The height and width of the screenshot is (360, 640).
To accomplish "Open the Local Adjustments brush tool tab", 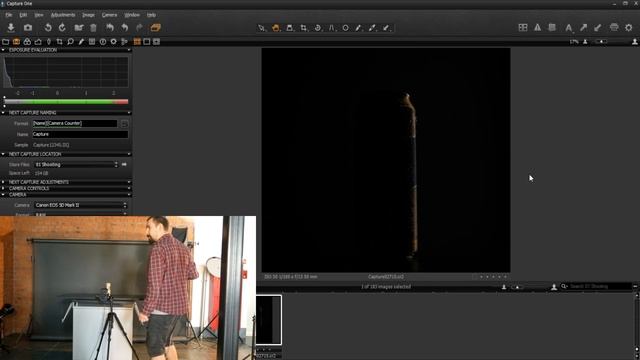I will (81, 42).
